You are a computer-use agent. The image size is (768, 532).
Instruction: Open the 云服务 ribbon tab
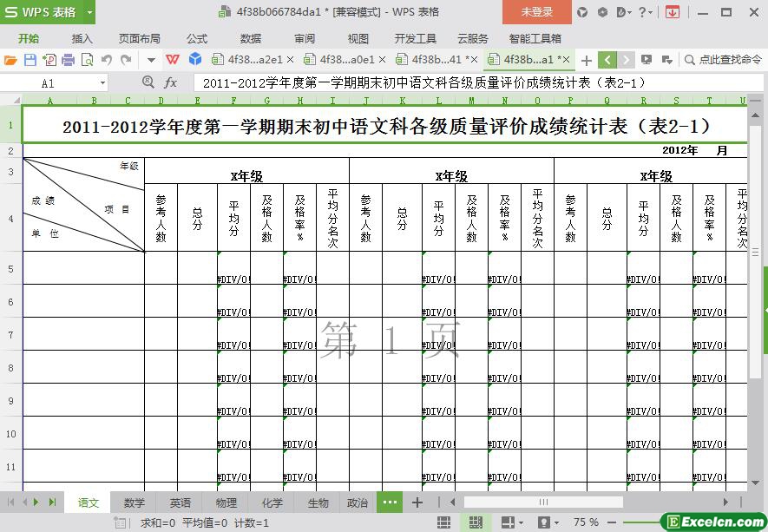[x=473, y=38]
